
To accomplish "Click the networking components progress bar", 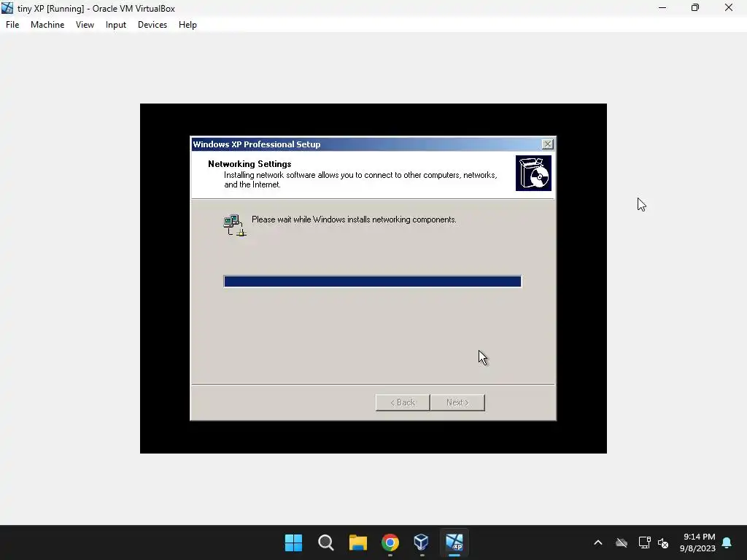I will [x=373, y=281].
